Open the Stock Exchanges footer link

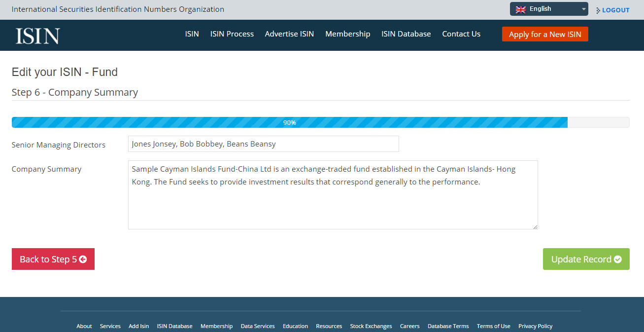pyautogui.click(x=371, y=326)
